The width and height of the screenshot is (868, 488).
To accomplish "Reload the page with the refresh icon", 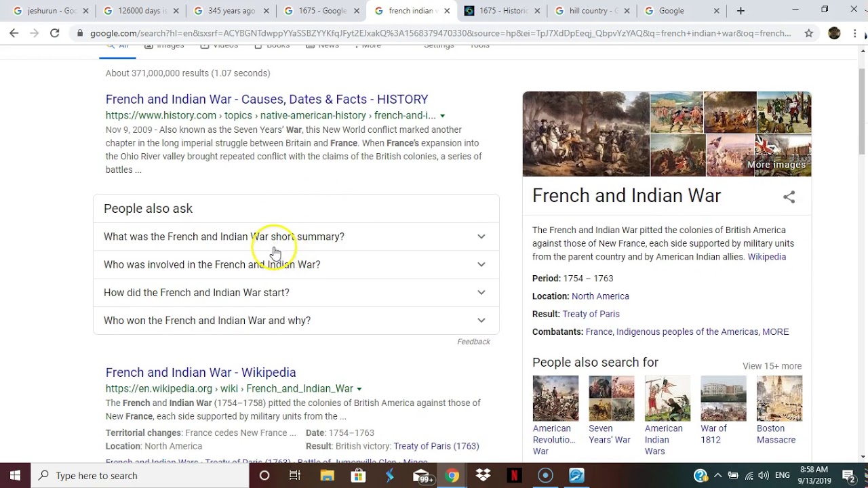I will 54,33.
